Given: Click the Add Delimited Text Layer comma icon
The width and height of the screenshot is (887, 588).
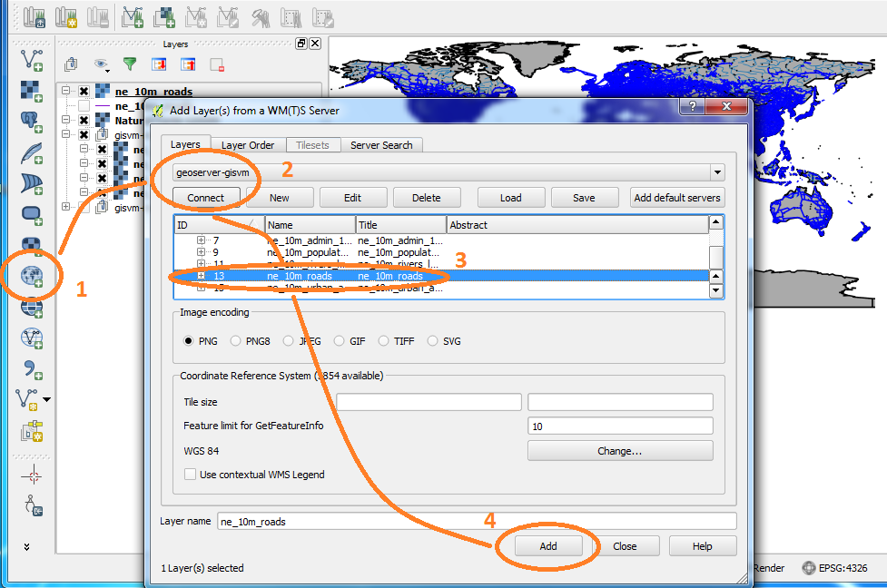Looking at the screenshot, I should click(x=32, y=369).
